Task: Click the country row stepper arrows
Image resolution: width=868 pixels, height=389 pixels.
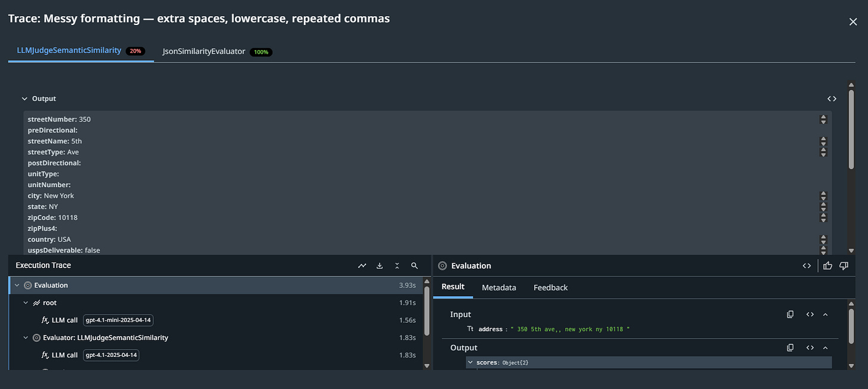Action: [823, 239]
